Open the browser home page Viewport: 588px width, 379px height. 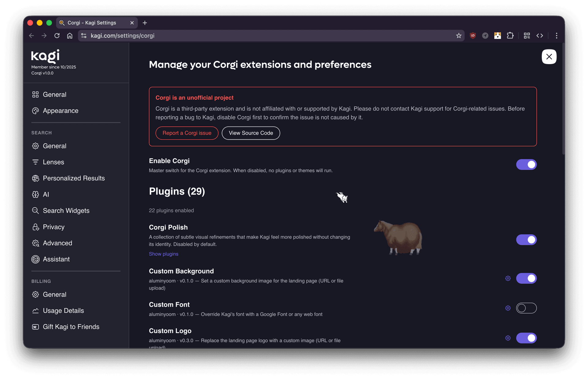point(70,36)
